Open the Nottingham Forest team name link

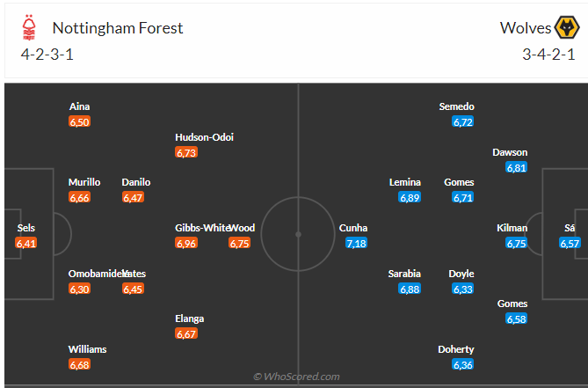point(118,28)
